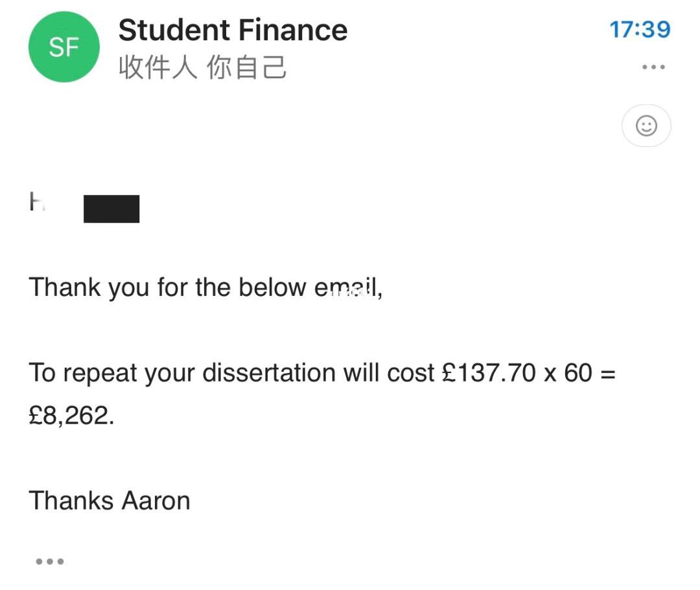Click the 17:39 timestamp
700x590 pixels.
point(640,29)
